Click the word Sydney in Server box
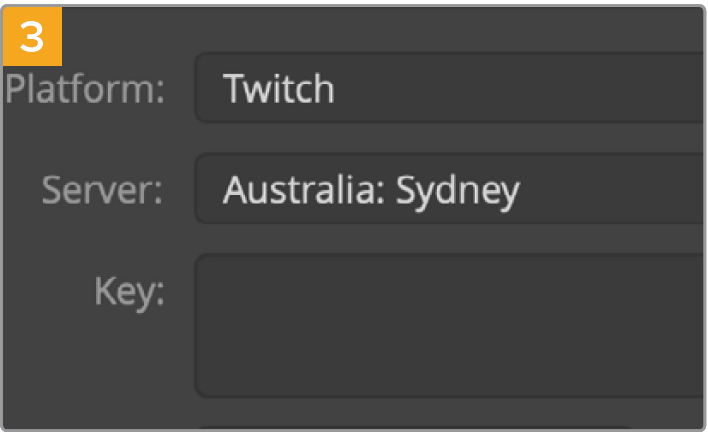Screen dimensions: 708x437 tap(457, 190)
